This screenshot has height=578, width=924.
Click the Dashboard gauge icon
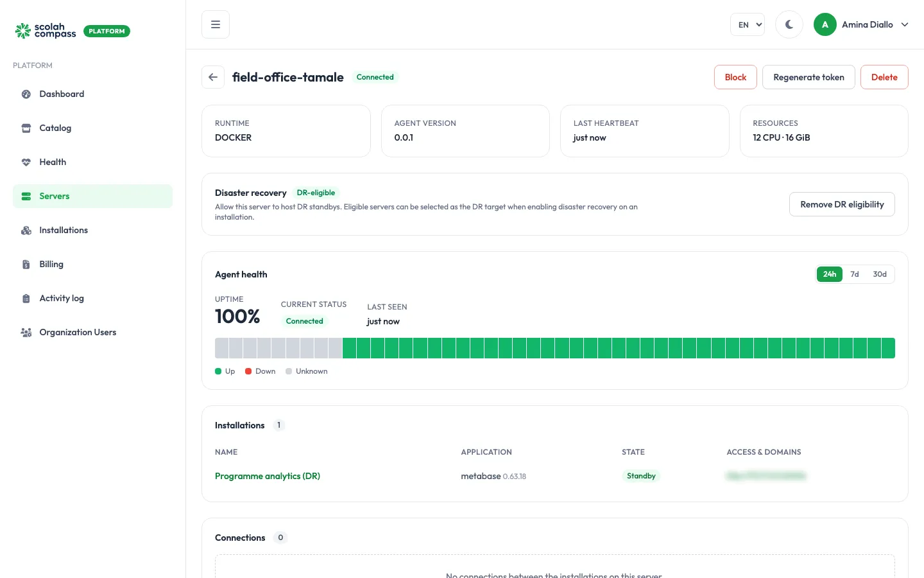coord(26,94)
